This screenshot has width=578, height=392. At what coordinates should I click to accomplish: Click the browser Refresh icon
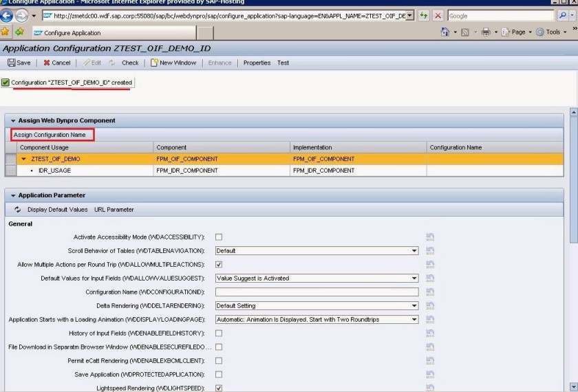click(424, 15)
